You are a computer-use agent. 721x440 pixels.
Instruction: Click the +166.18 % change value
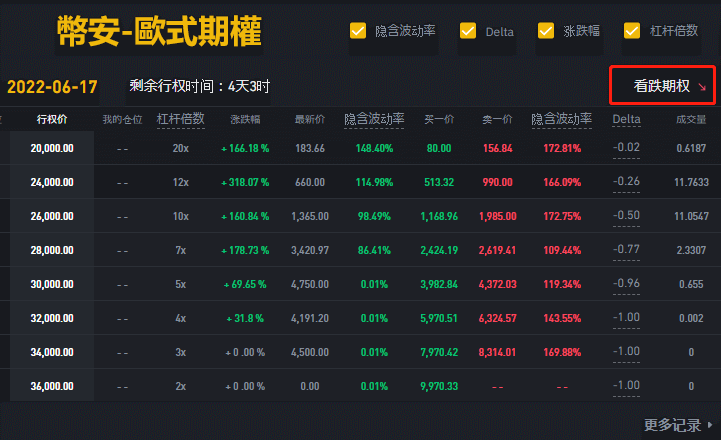click(245, 149)
